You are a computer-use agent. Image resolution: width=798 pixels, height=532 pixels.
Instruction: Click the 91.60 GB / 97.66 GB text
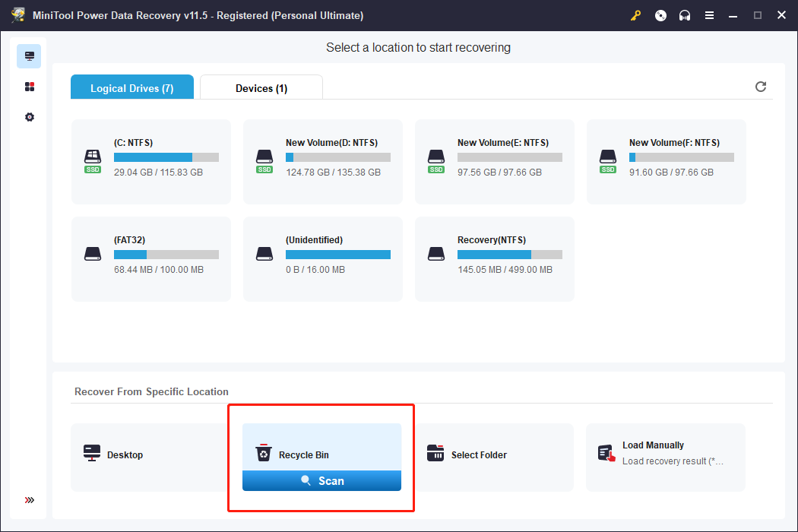point(671,172)
